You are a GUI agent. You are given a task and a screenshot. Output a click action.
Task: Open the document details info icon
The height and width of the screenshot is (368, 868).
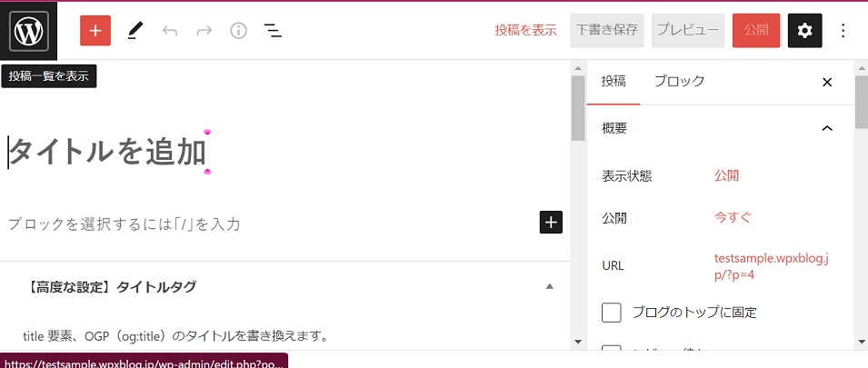[238, 31]
